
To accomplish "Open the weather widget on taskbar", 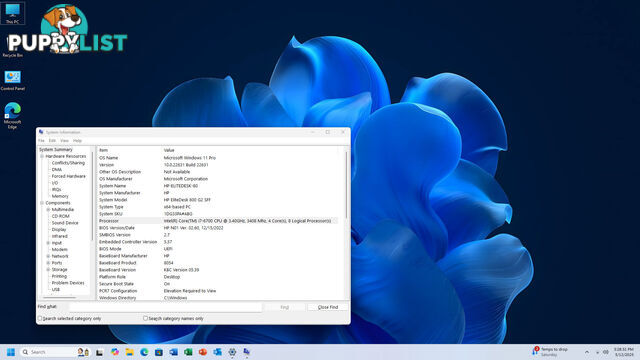I will click(549, 352).
